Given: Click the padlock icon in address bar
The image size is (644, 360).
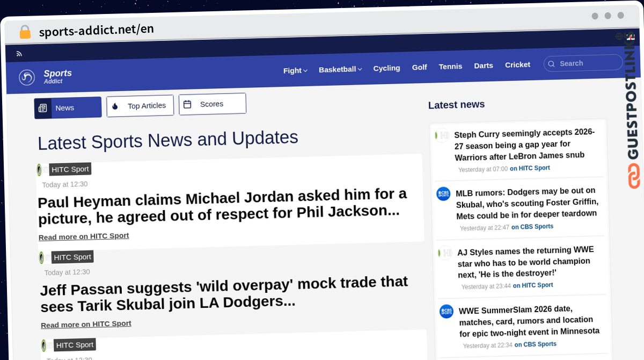Looking at the screenshot, I should pyautogui.click(x=25, y=32).
